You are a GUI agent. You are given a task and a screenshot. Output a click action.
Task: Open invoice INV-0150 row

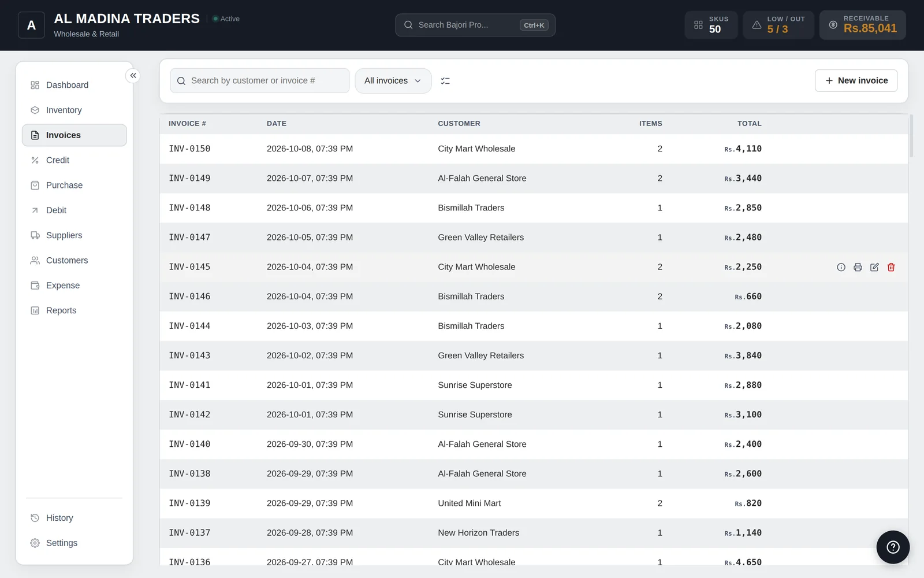pos(534,149)
